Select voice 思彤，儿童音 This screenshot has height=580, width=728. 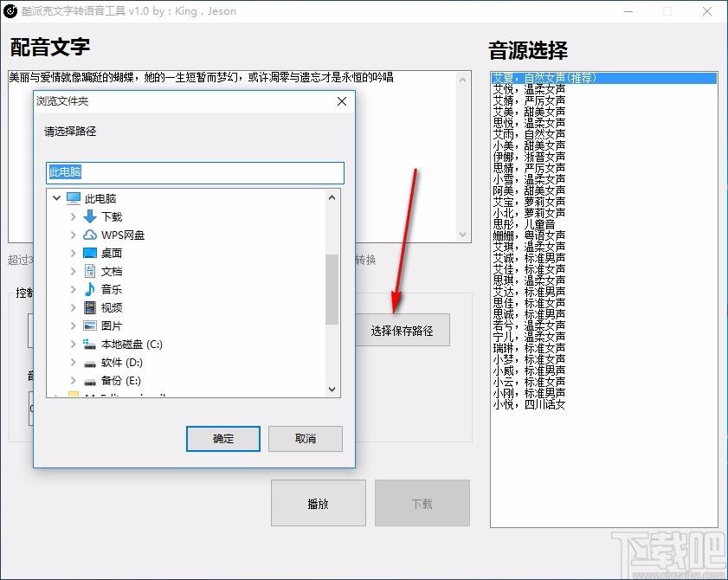524,224
